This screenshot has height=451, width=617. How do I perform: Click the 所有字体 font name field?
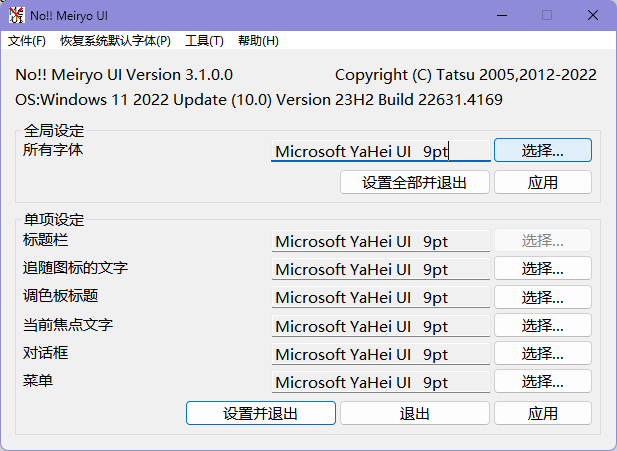coord(380,151)
